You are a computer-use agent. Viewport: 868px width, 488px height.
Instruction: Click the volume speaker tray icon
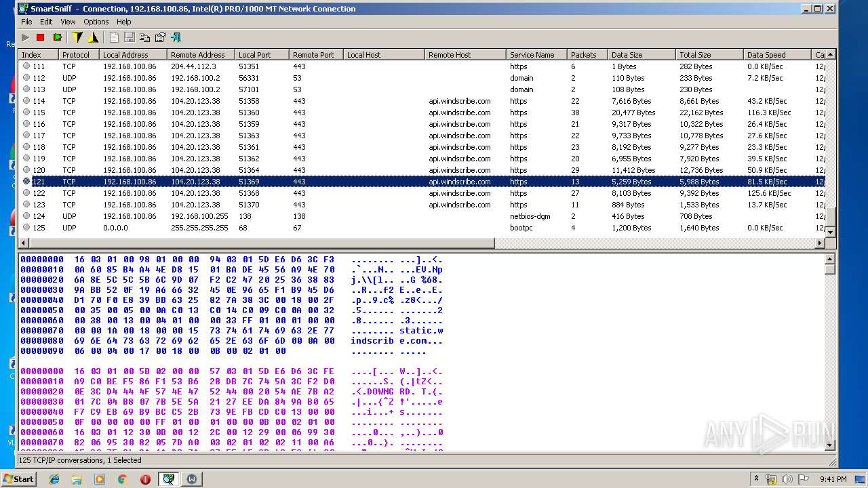coord(787,479)
